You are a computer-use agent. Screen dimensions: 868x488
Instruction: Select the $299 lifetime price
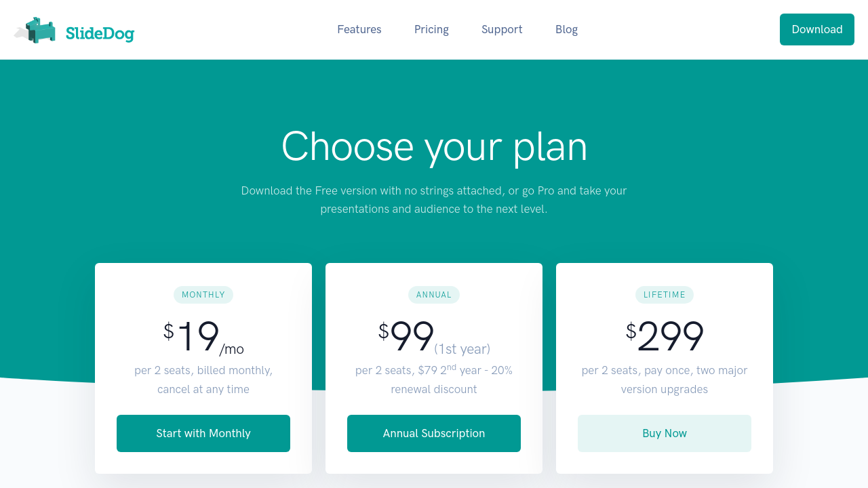tap(665, 337)
